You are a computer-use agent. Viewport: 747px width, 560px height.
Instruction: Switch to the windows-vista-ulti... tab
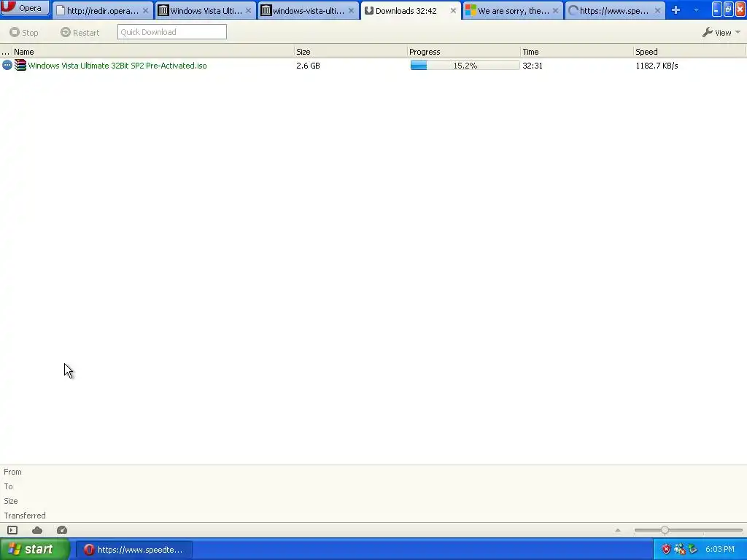point(309,10)
